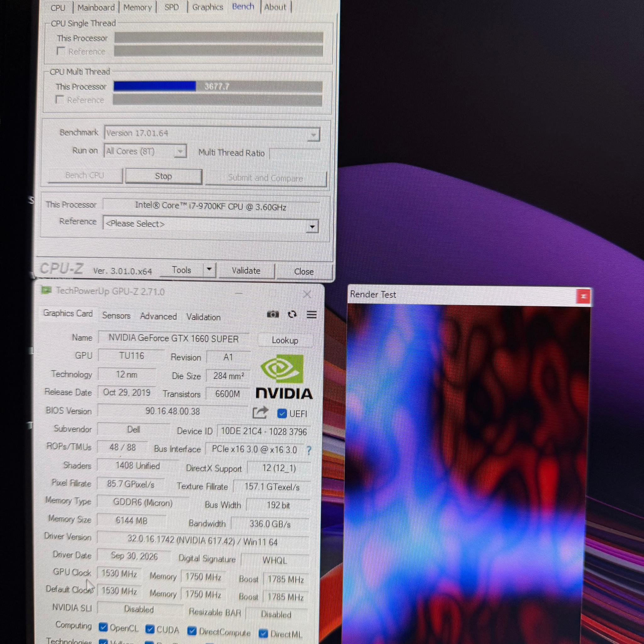Screen dimensions: 644x644
Task: Click the CPU-Z Validate button
Action: point(246,271)
